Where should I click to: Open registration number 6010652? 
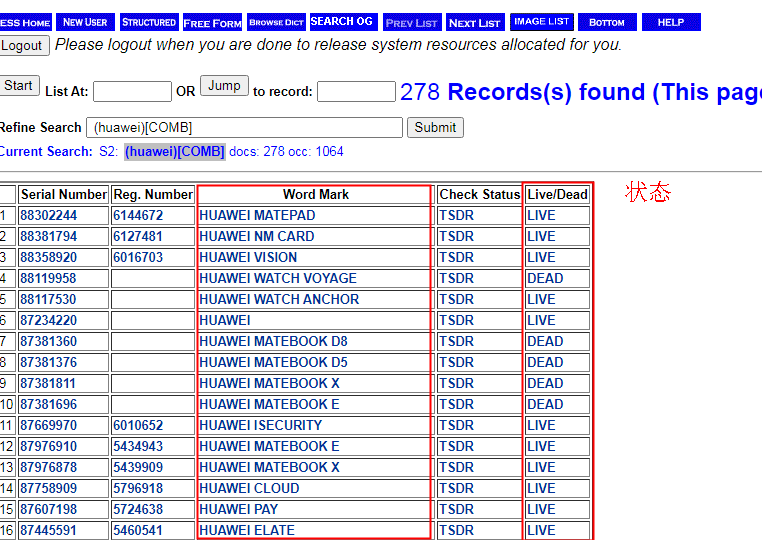pos(138,425)
